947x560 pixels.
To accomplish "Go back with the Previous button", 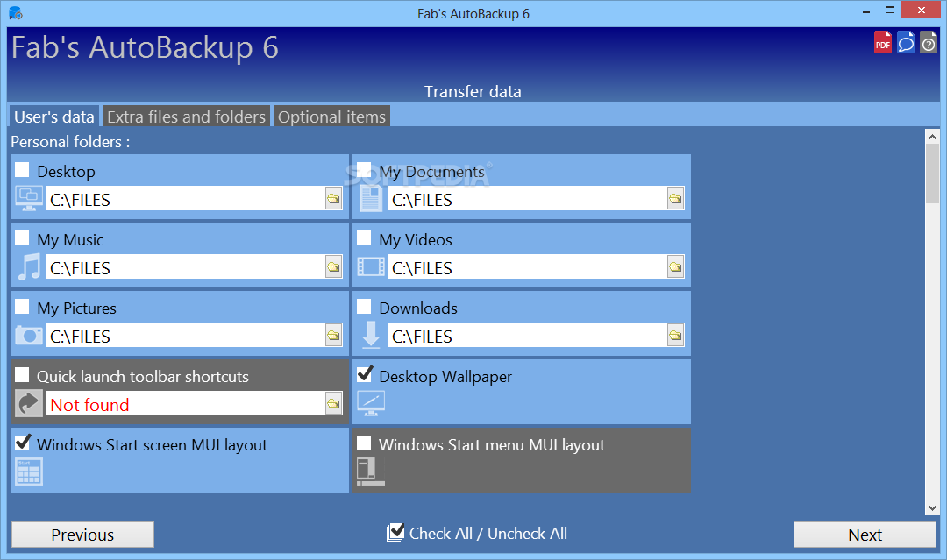I will click(x=82, y=535).
